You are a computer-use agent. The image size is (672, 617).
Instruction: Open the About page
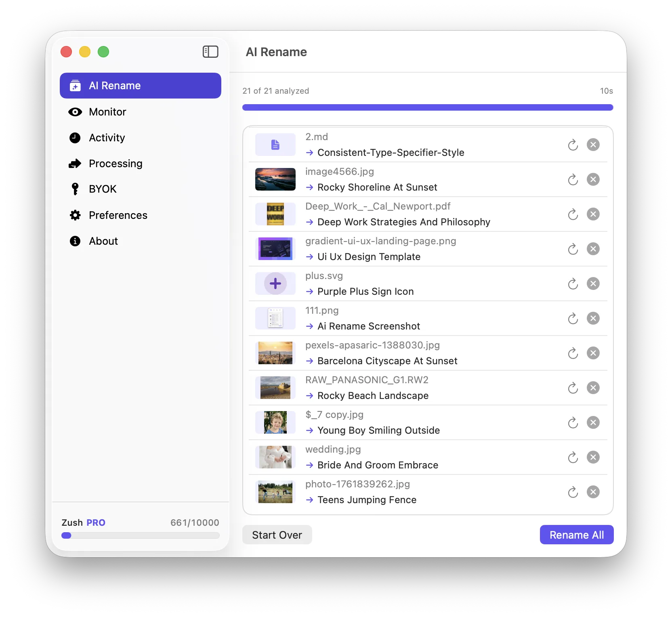pyautogui.click(x=103, y=241)
